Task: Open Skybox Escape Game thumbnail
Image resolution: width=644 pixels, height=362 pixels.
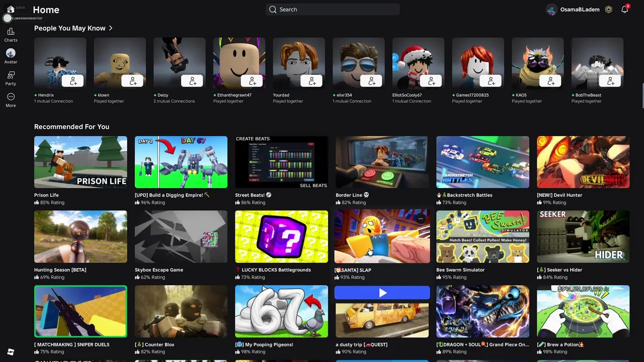Action: click(181, 237)
